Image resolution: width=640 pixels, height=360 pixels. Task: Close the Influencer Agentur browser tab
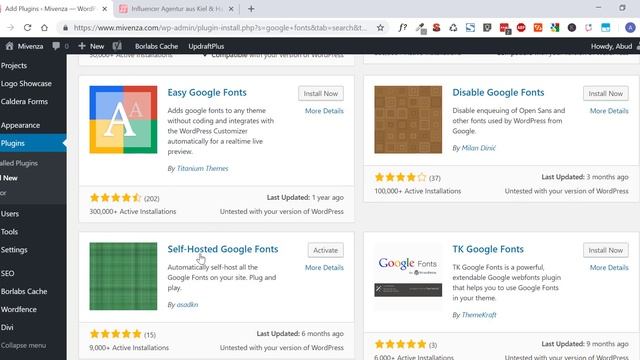pos(231,9)
